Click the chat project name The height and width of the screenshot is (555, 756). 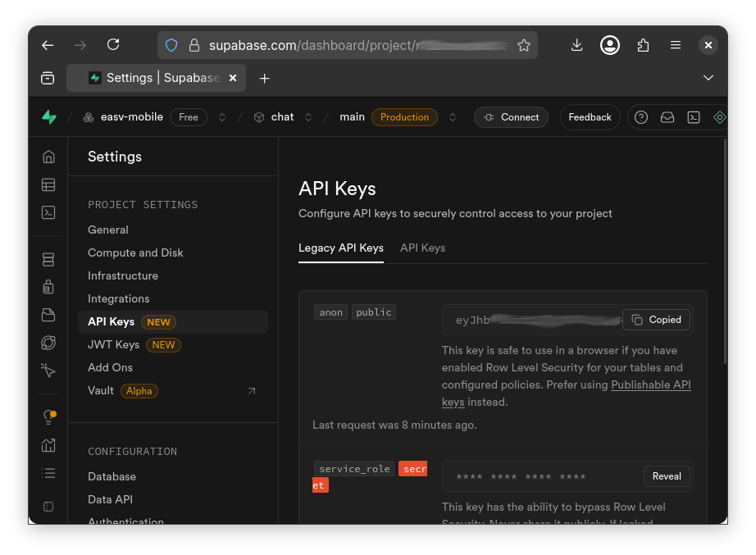coord(282,117)
